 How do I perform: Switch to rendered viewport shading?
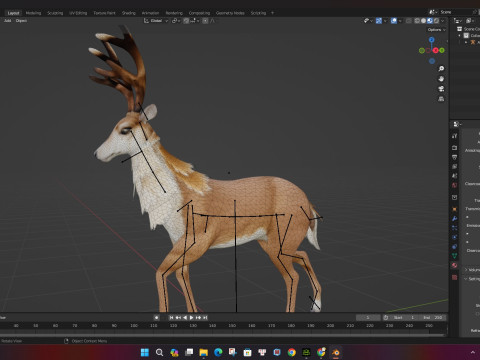(436, 21)
